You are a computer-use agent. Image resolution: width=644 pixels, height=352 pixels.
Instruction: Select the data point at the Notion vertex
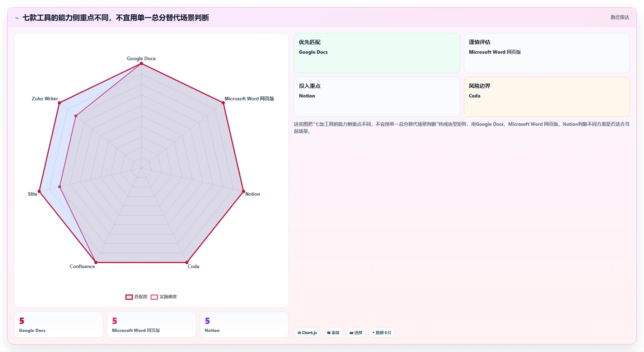coord(243,191)
